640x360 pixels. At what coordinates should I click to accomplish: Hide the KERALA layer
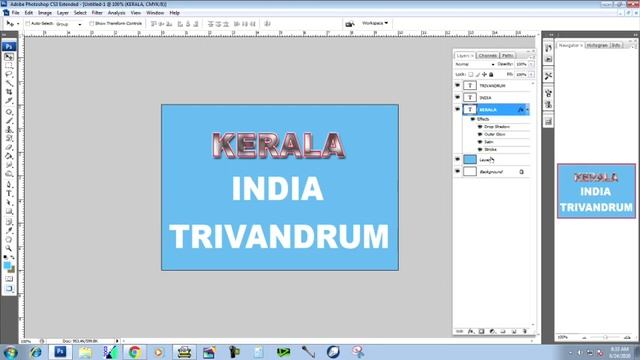458,109
